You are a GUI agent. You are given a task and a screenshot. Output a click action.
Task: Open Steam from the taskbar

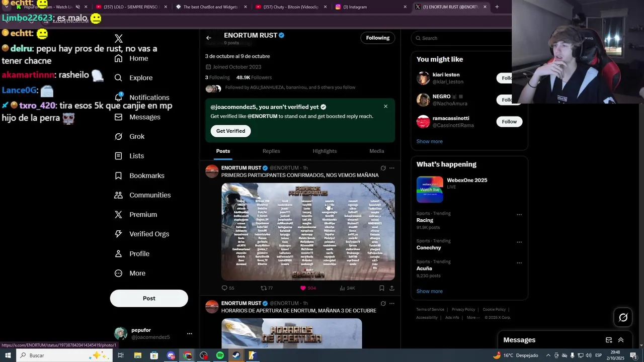(236, 355)
